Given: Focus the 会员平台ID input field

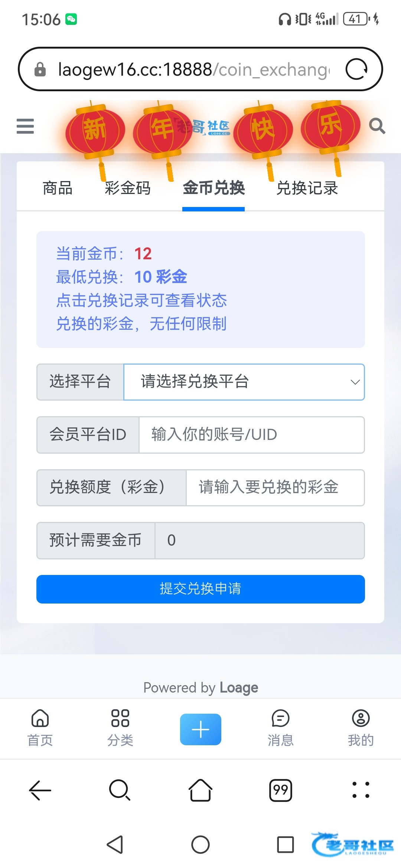Looking at the screenshot, I should click(x=251, y=435).
